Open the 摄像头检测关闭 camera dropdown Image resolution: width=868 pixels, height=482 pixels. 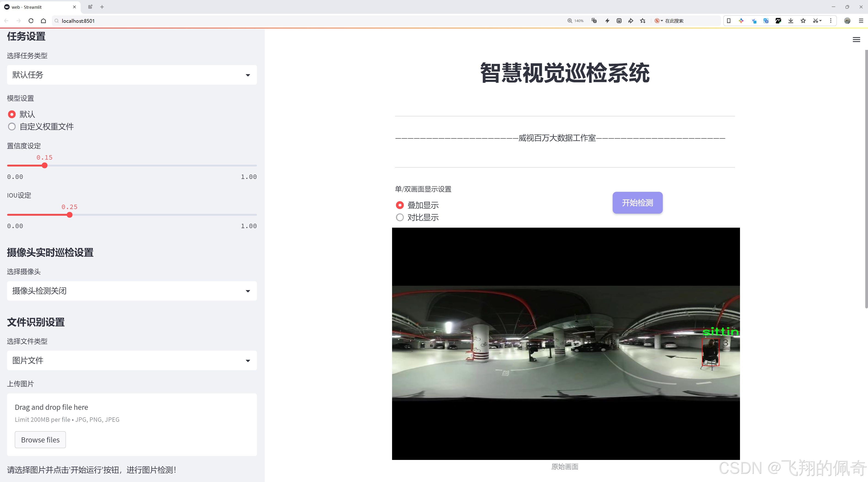131,290
